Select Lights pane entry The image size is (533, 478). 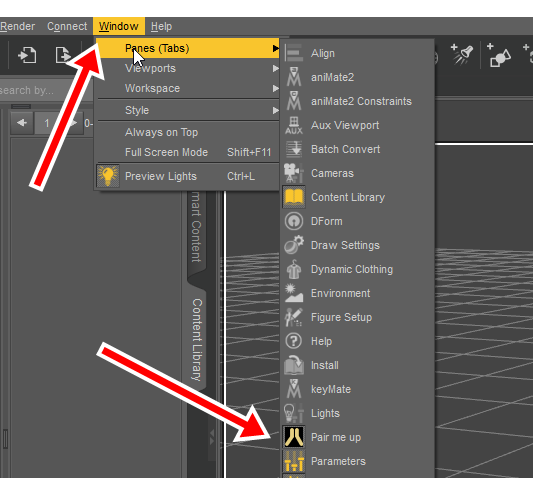tap(358, 413)
